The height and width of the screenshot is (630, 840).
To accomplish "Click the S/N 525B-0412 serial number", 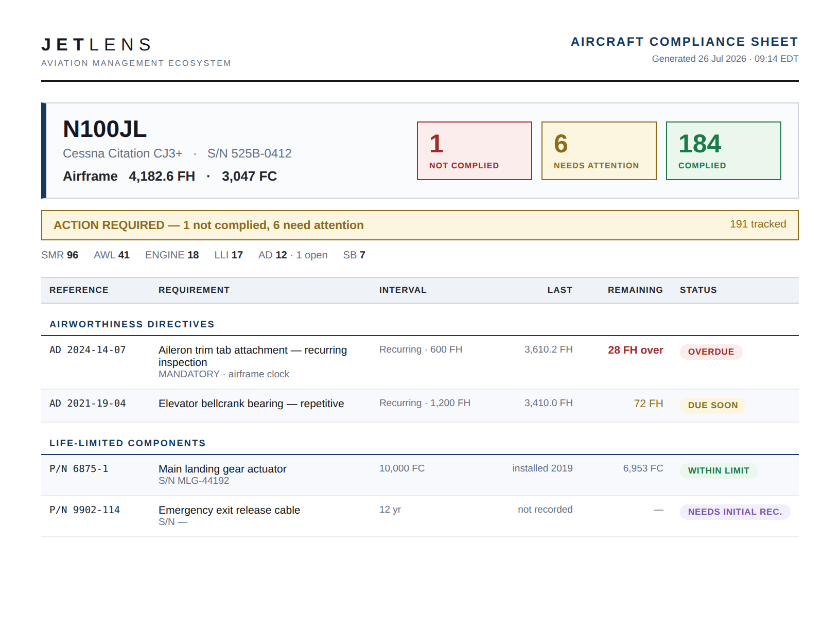I will point(250,153).
